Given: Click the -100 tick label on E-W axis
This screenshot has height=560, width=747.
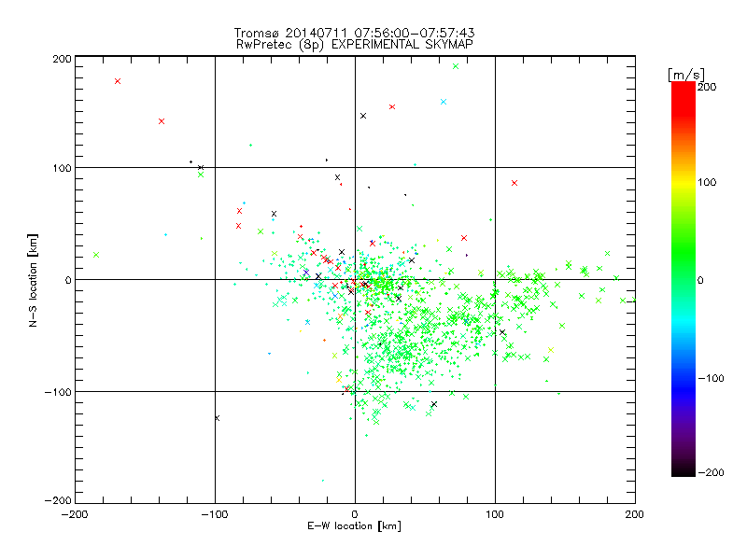Looking at the screenshot, I should click(x=215, y=514).
